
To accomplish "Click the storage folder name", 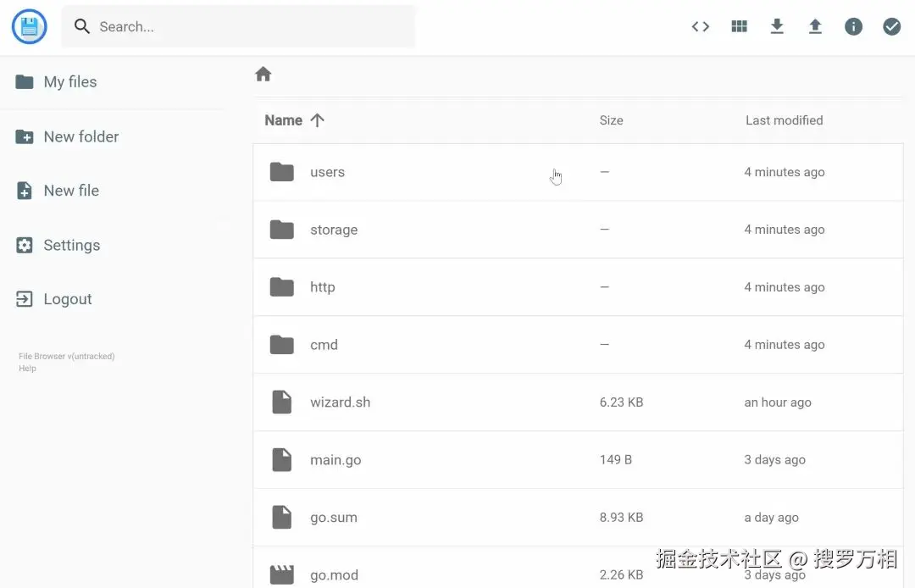I will click(x=334, y=230).
